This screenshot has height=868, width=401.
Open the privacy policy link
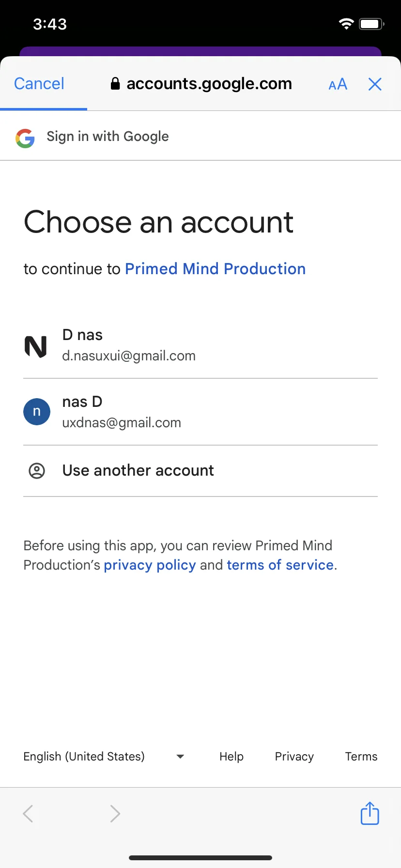point(150,565)
